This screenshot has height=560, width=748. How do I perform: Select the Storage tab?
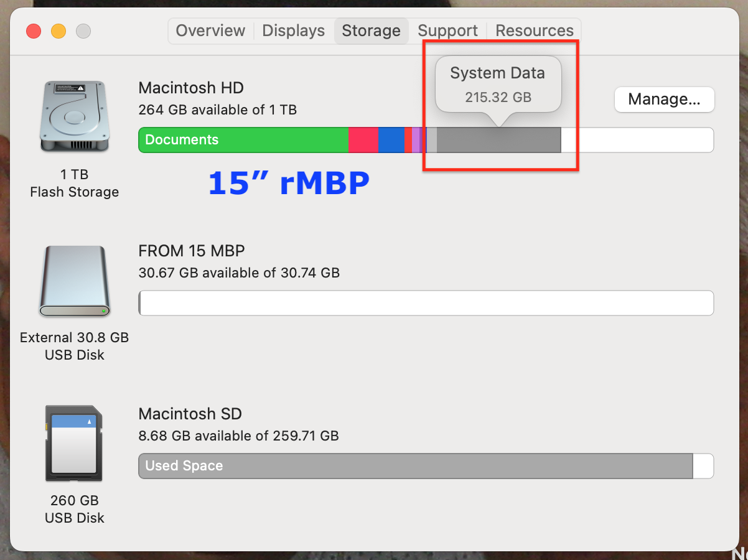pyautogui.click(x=371, y=30)
